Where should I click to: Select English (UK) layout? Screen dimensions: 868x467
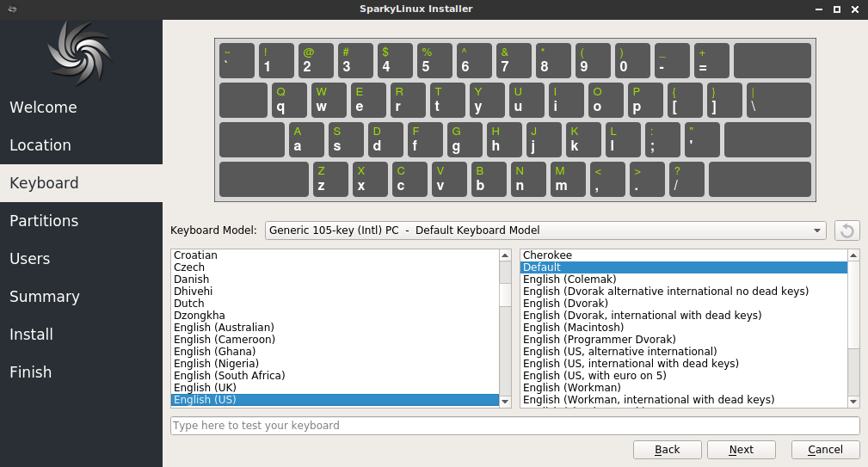pos(335,387)
